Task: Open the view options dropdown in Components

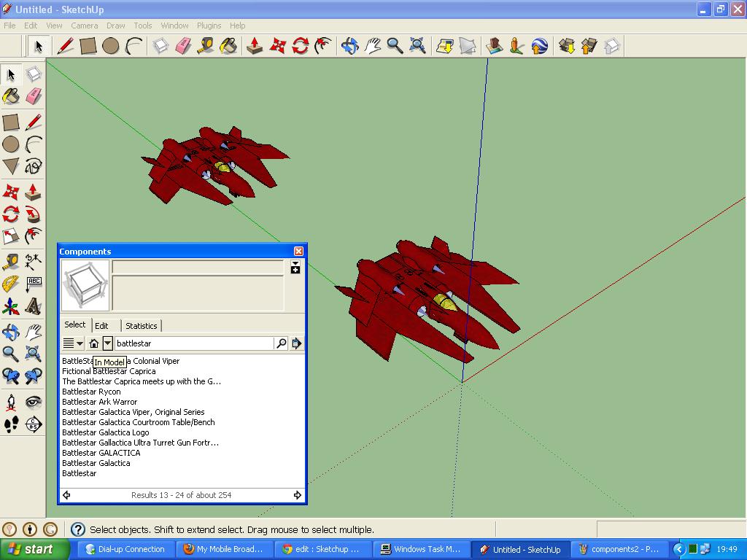Action: pyautogui.click(x=71, y=343)
